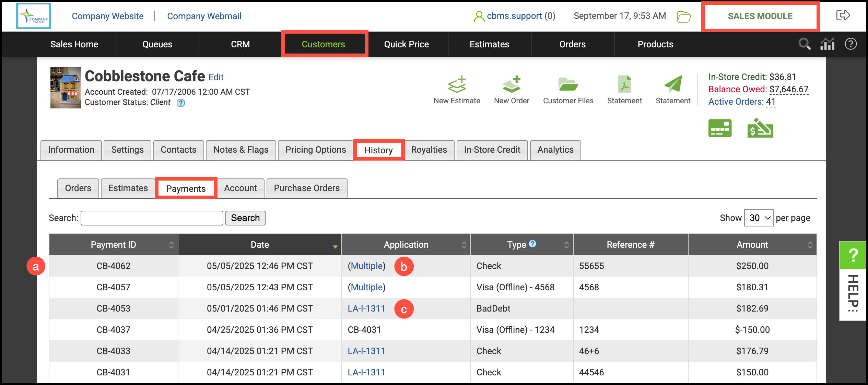The height and width of the screenshot is (385, 868).
Task: Click the bar chart reports icon
Action: click(x=827, y=44)
